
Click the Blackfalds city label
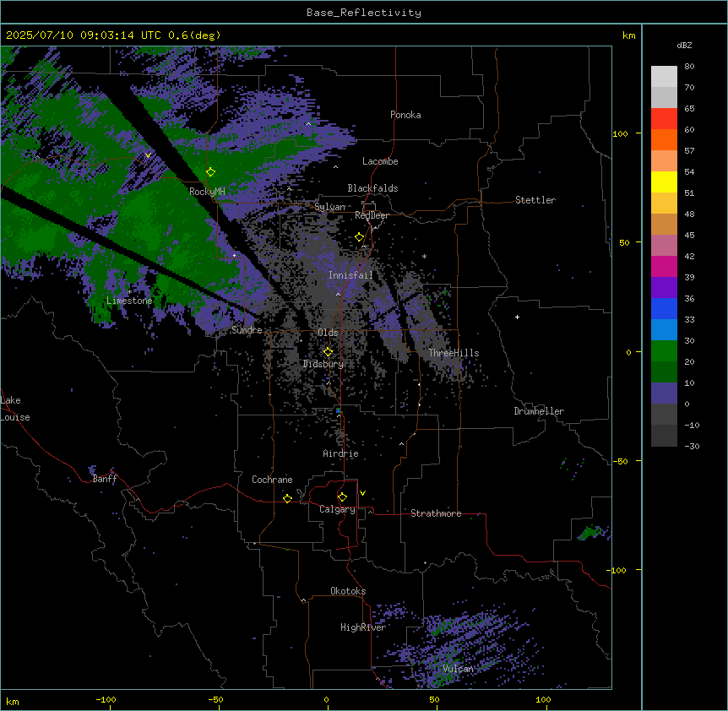tap(372, 188)
